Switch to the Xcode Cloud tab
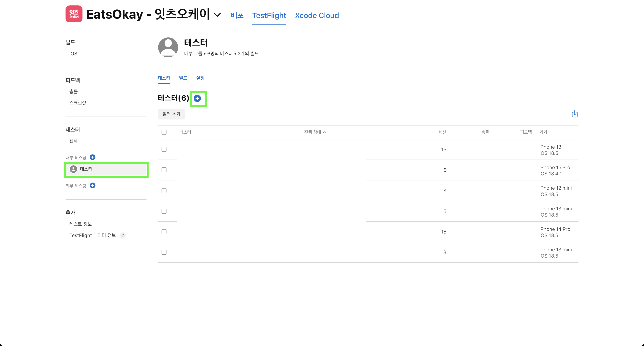The image size is (644, 346). (x=317, y=15)
